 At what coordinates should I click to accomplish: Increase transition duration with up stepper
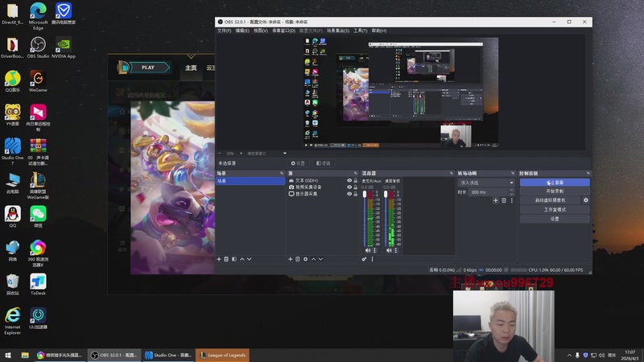point(511,190)
